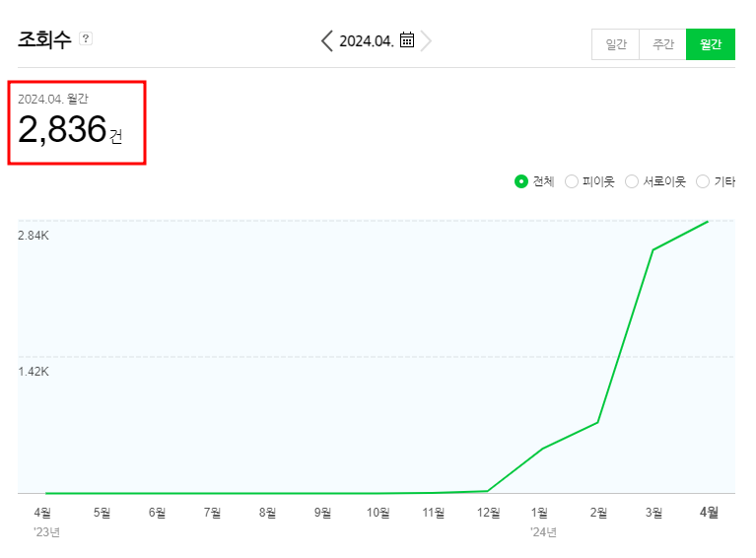Click the 2024.04. date text

tap(367, 41)
